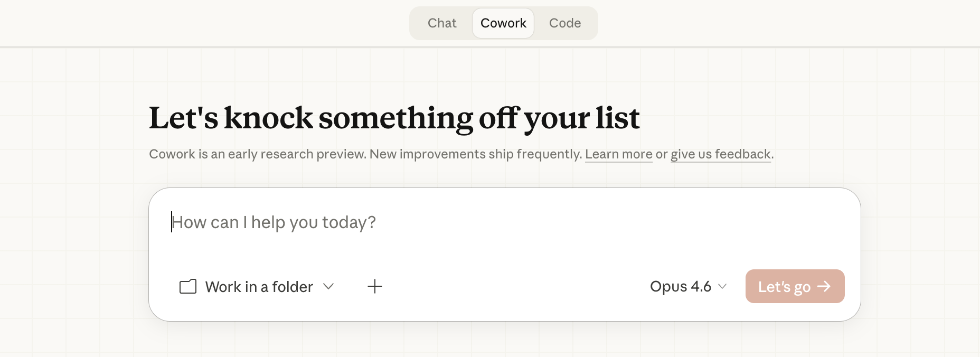Click the folder icon next to Work in a folder

[188, 286]
